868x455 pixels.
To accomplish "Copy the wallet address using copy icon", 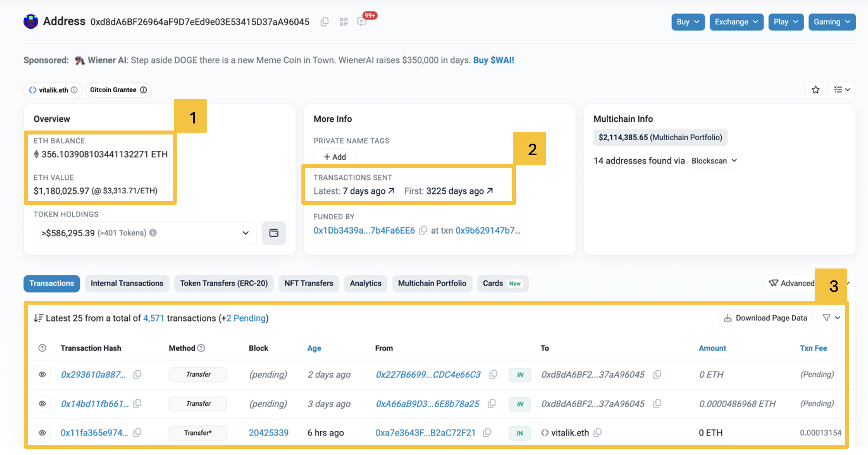I will 325,22.
